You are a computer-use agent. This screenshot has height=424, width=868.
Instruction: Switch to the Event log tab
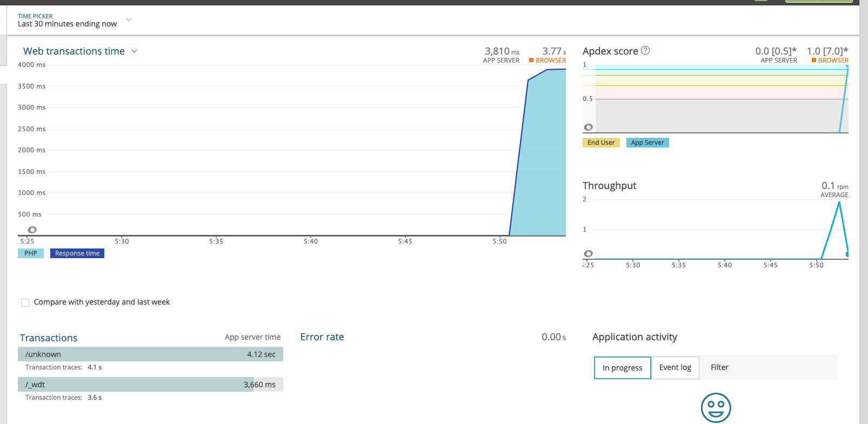pos(675,367)
